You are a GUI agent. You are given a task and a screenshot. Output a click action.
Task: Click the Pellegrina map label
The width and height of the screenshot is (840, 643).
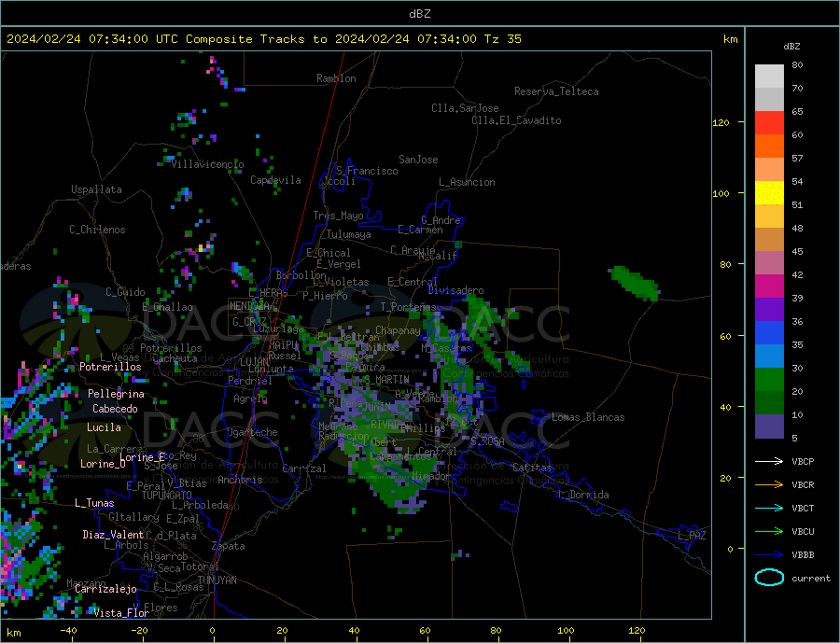(116, 394)
